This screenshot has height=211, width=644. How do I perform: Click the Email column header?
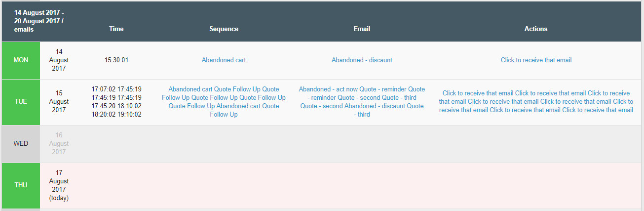pos(362,29)
